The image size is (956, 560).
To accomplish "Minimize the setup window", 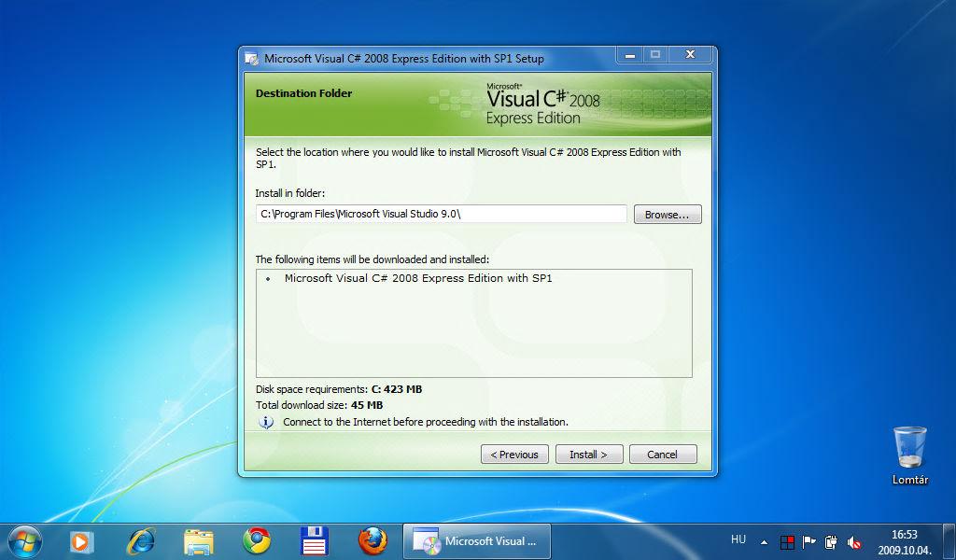I will (630, 55).
